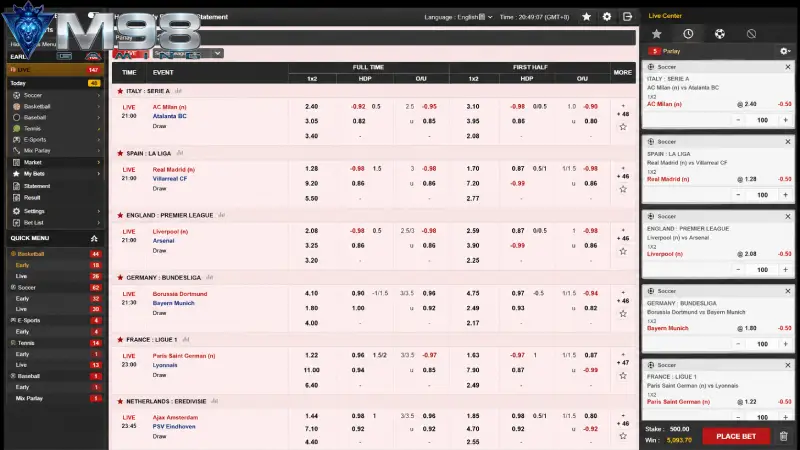Favorite the Real Madrid vs Villarreal match

coord(623,189)
